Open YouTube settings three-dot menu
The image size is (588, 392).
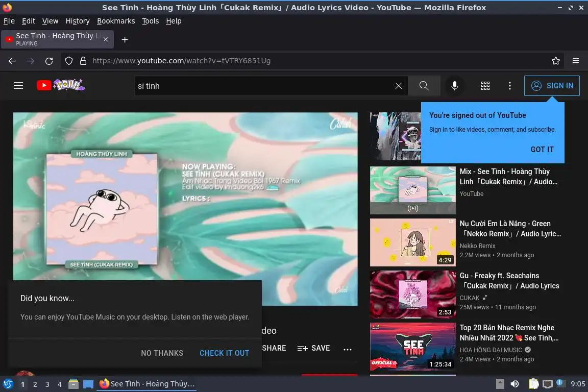click(x=509, y=86)
